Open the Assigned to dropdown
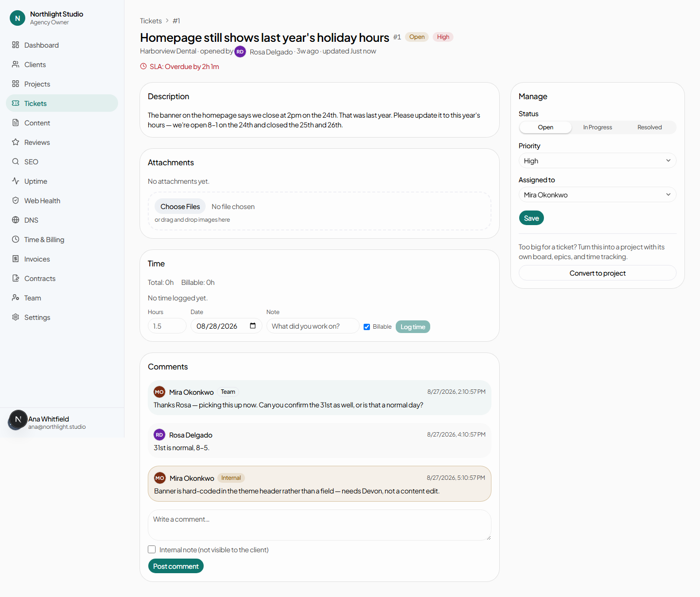The height and width of the screenshot is (597, 700). point(597,194)
